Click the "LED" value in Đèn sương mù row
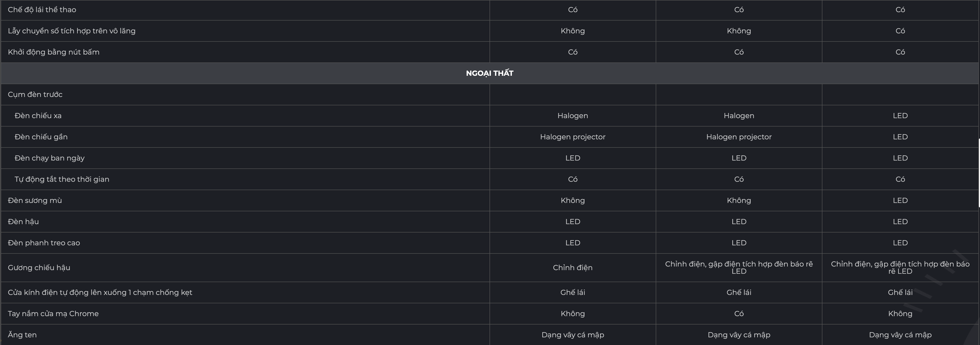980x345 pixels. pos(900,200)
